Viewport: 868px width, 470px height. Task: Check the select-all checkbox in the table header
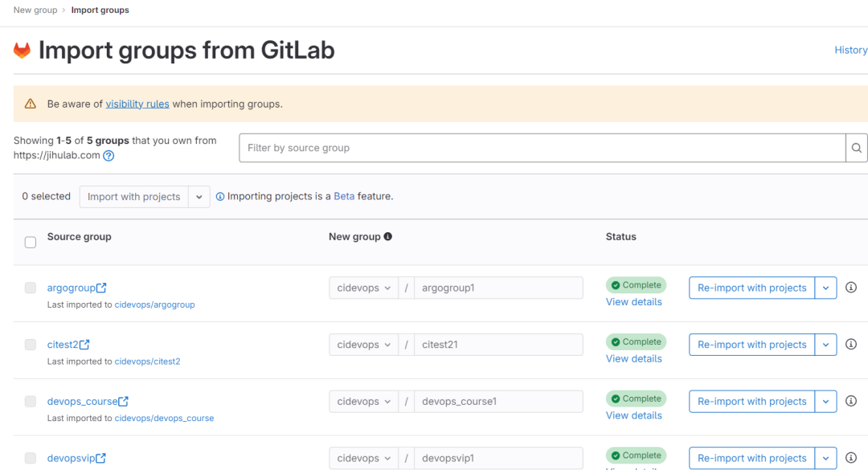30,242
